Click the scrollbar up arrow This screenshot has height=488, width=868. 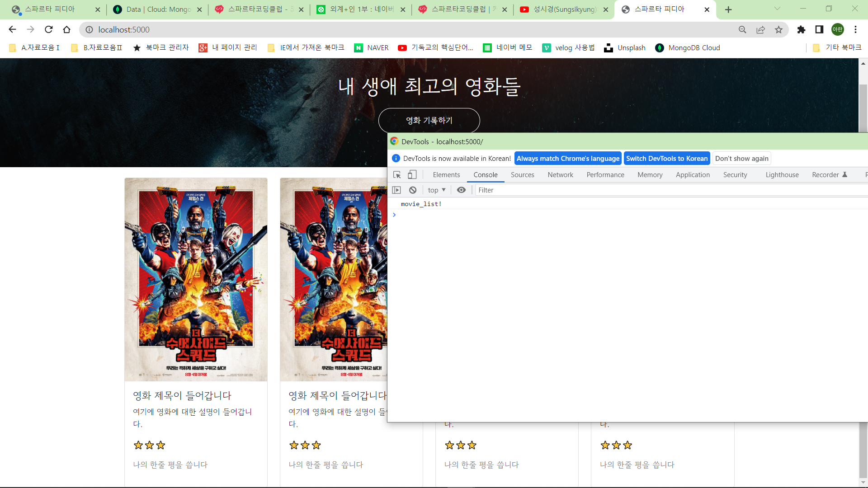tap(863, 63)
